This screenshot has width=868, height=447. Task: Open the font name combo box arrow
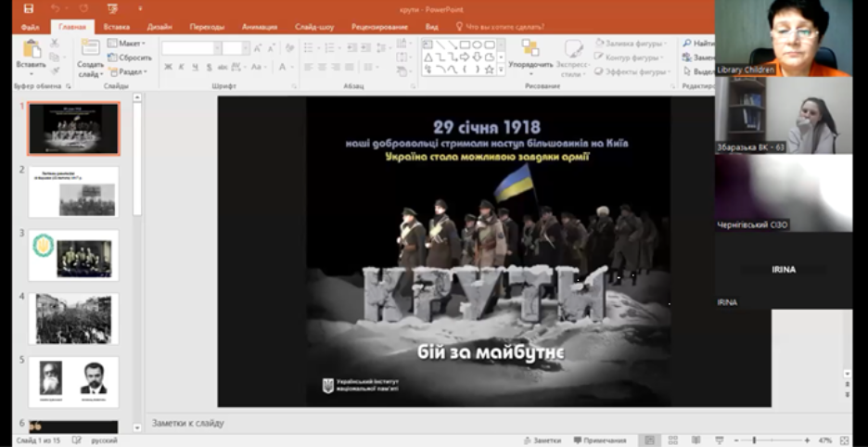tap(217, 48)
